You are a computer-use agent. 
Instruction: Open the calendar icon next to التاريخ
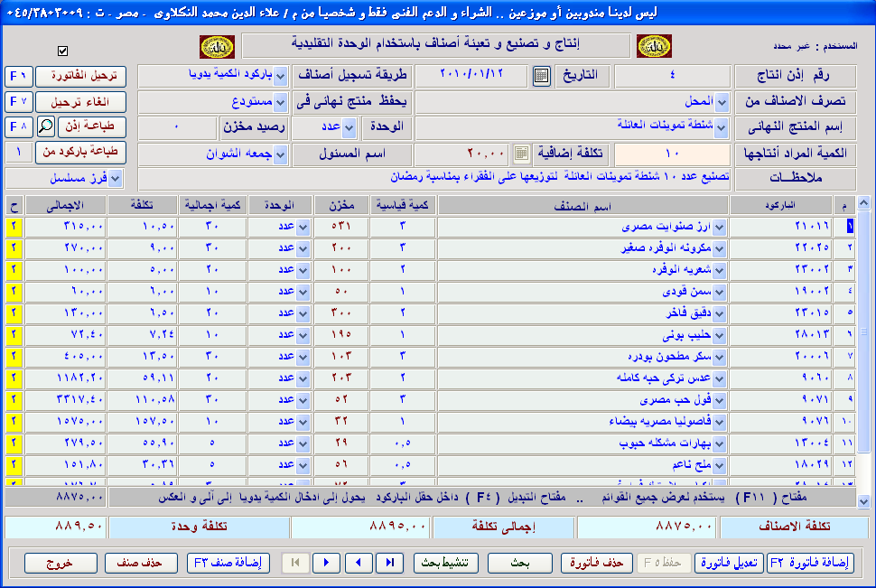click(541, 76)
